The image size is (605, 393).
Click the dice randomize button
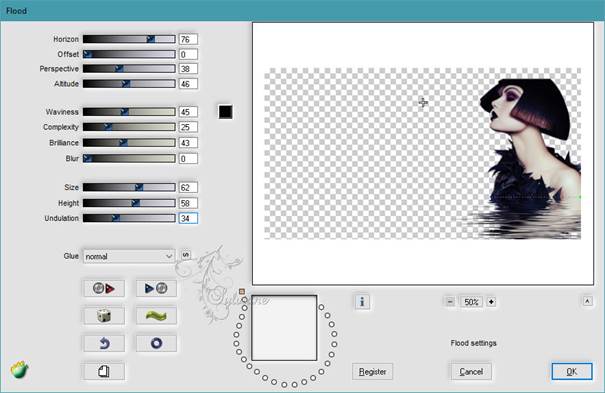click(x=103, y=316)
